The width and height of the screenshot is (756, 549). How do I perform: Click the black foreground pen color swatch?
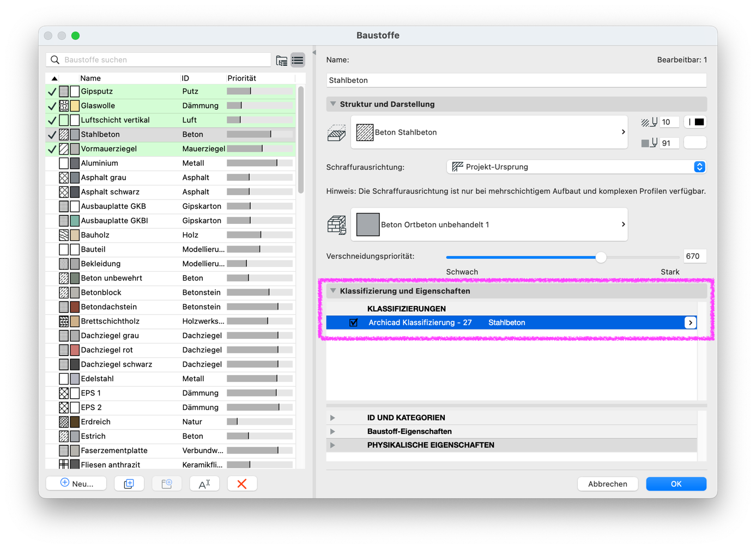(x=695, y=122)
